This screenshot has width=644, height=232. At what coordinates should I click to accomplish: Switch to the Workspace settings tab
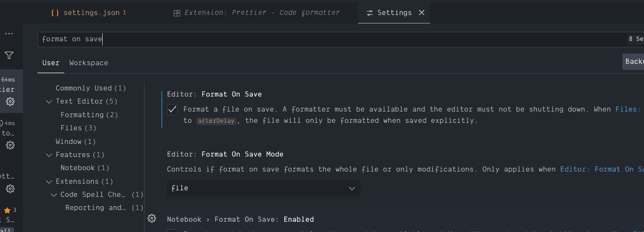click(x=89, y=63)
